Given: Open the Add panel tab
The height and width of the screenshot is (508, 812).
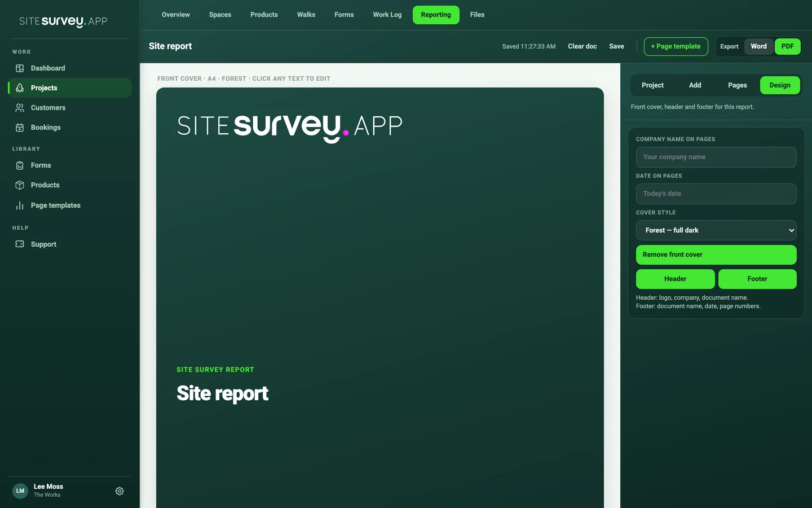Looking at the screenshot, I should point(695,85).
